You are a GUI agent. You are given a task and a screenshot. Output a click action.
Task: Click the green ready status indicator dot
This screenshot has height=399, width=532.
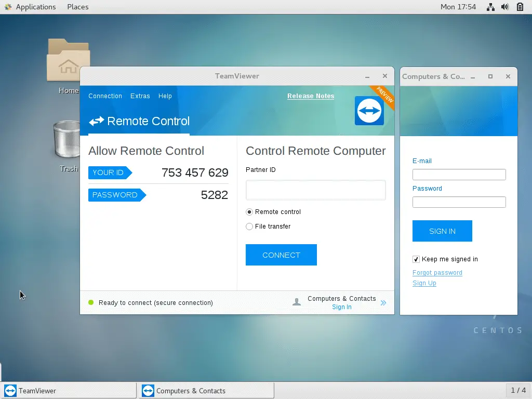[91, 302]
